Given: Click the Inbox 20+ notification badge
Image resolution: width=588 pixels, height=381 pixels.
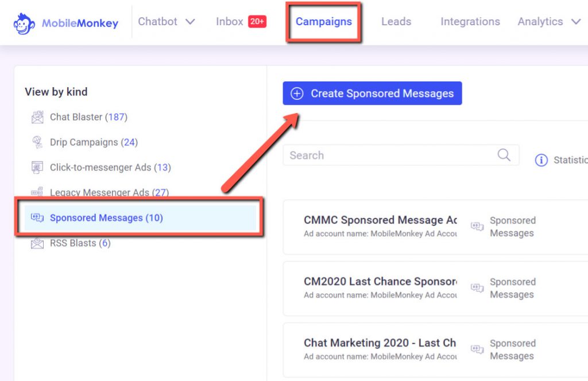Looking at the screenshot, I should tap(257, 22).
